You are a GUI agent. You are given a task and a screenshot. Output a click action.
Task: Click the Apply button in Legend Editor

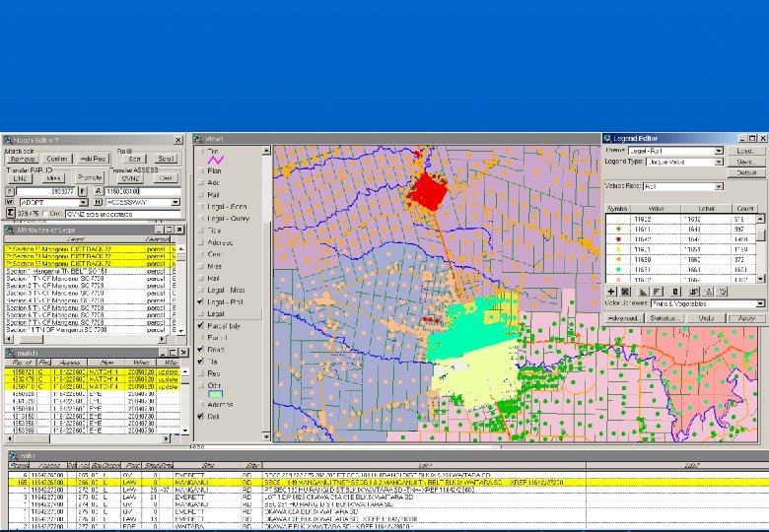tap(746, 318)
